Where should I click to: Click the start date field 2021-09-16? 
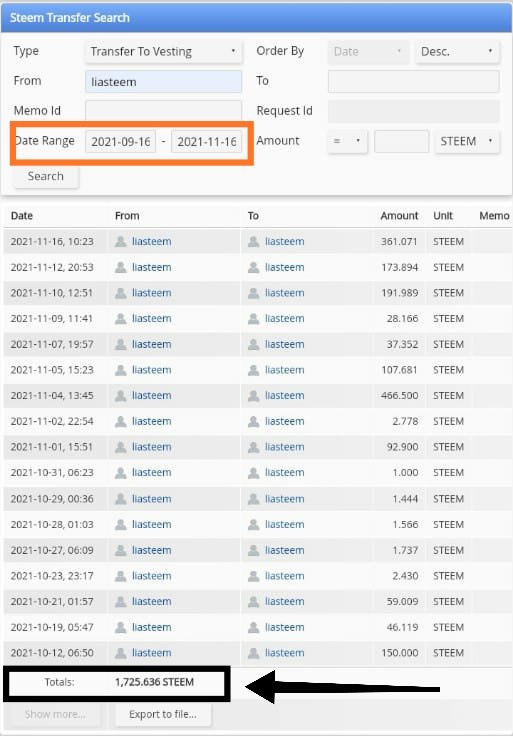click(121, 141)
